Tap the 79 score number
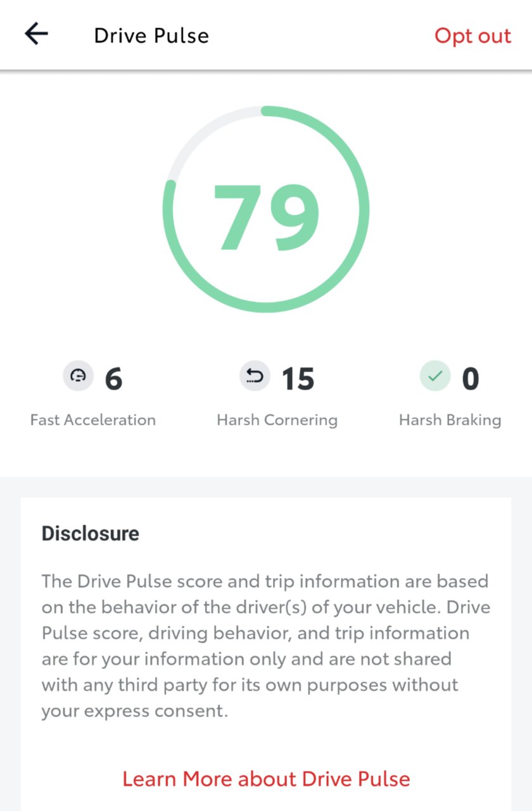This screenshot has height=811, width=532. click(x=266, y=217)
